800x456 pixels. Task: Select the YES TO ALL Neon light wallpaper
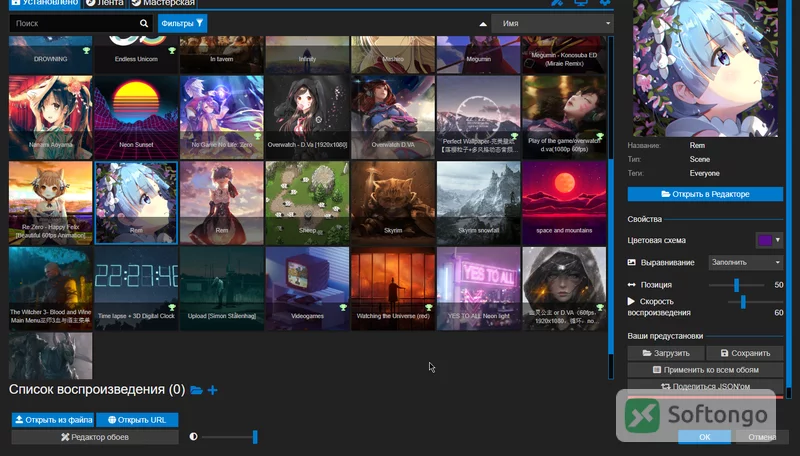click(x=479, y=289)
